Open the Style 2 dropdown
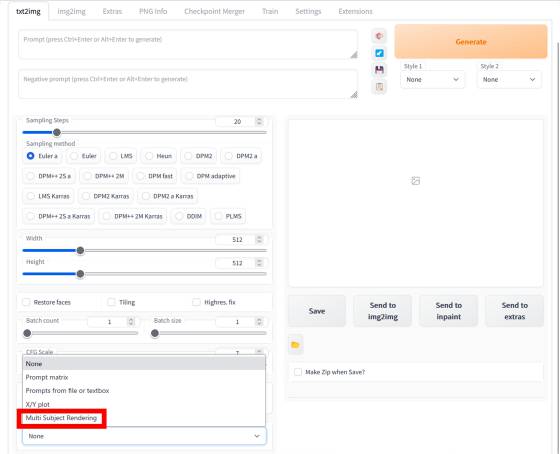 509,80
